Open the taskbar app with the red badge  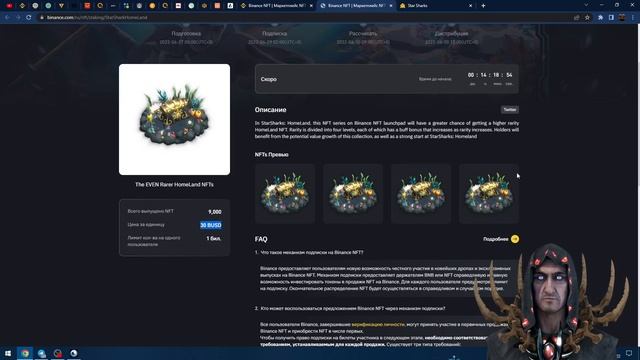(x=58, y=353)
